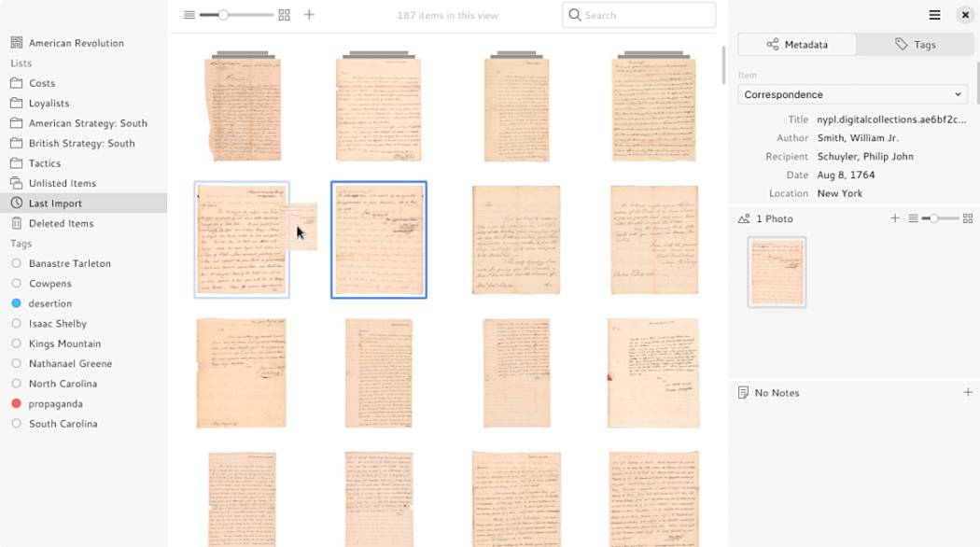980x547 pixels.
Task: Select the letter thumbnail with red mark
Action: [653, 373]
